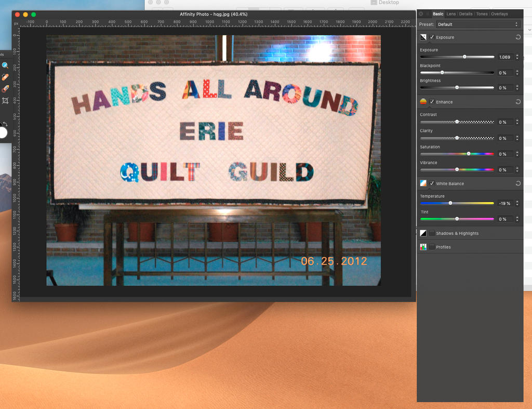Disable the White Balance checkbox
The height and width of the screenshot is (409, 532).
(432, 183)
